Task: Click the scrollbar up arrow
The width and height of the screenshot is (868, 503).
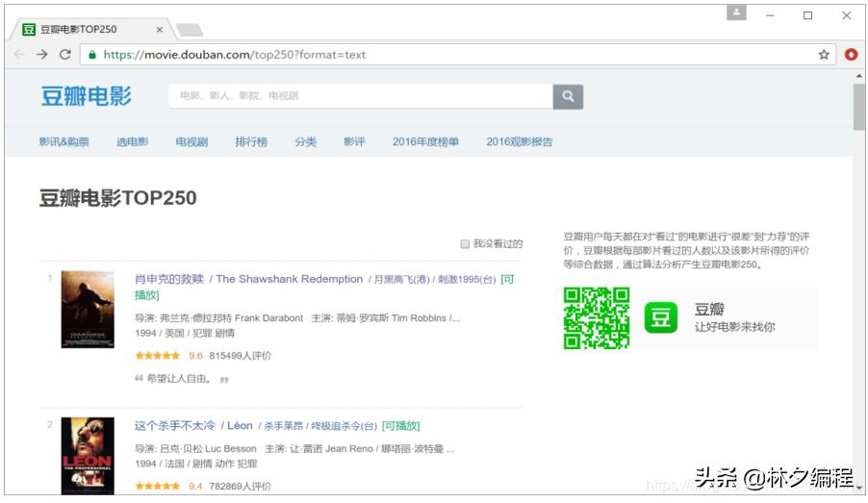Action: [858, 76]
